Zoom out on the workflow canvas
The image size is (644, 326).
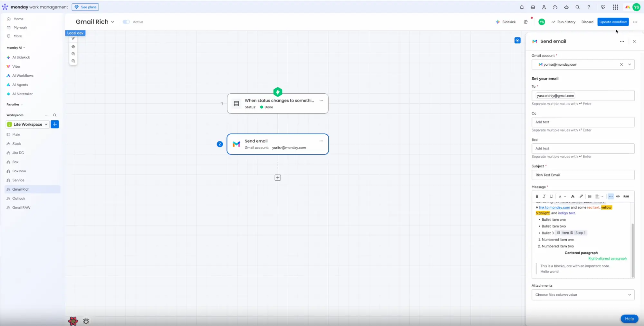click(x=73, y=61)
